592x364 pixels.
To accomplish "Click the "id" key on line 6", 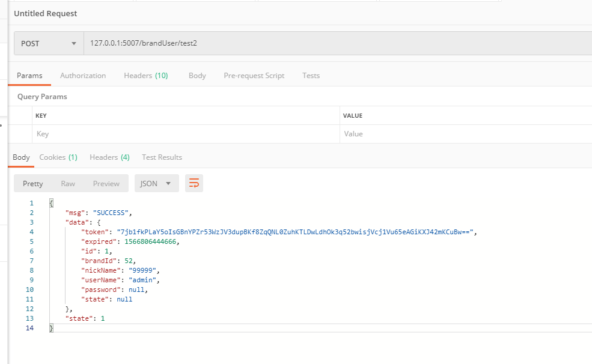I will click(x=89, y=251).
